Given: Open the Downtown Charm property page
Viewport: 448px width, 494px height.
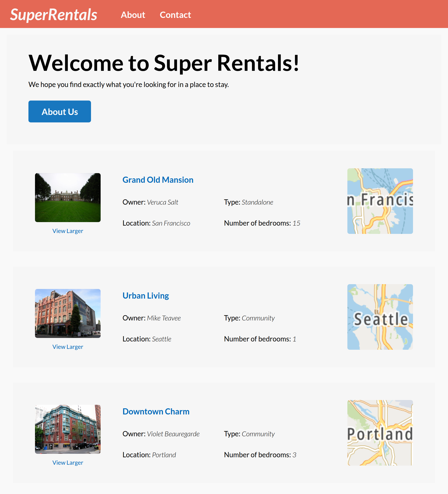Looking at the screenshot, I should 156,411.
